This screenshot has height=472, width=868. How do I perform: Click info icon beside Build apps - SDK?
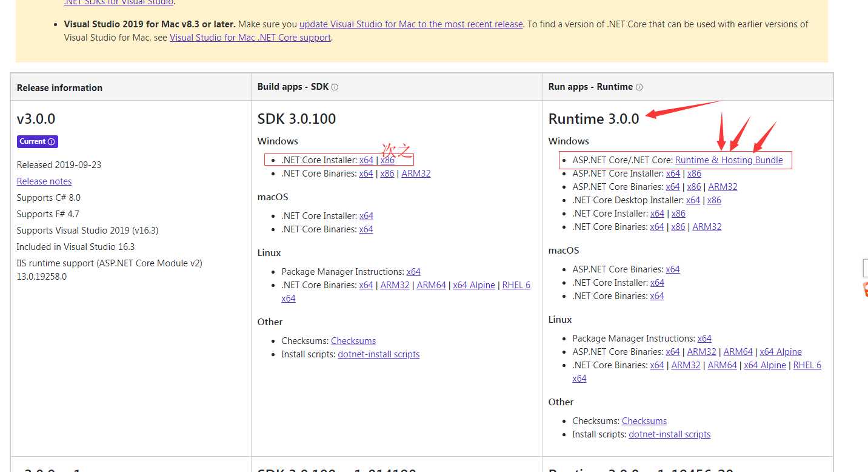335,87
